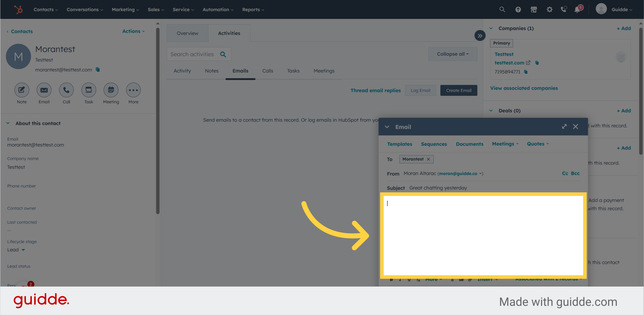Expand the Email composer to full screen
Viewport: 644px width, 315px height.
[564, 126]
